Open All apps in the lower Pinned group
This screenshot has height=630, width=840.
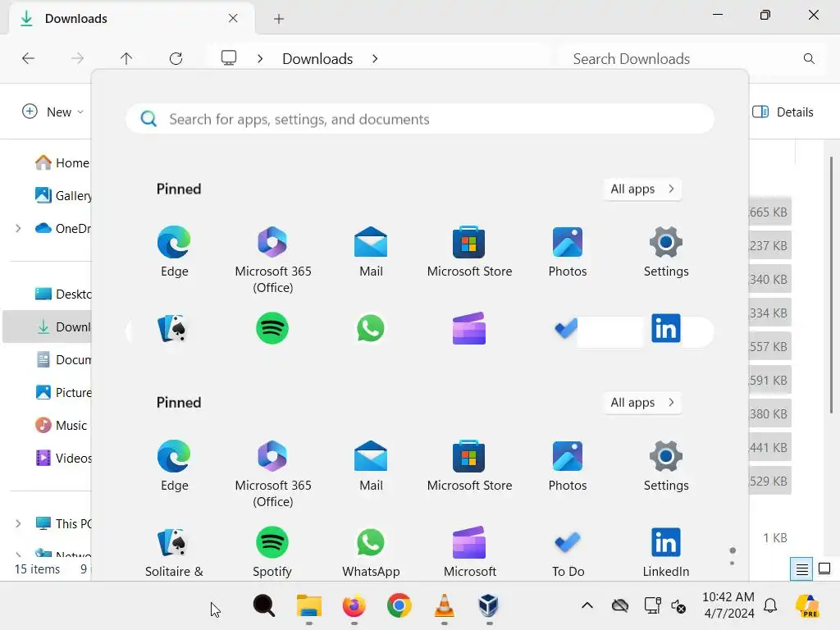[642, 403]
